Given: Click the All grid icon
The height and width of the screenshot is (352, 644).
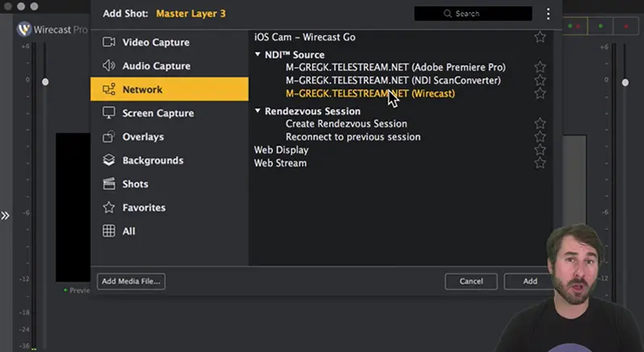Looking at the screenshot, I should [109, 231].
